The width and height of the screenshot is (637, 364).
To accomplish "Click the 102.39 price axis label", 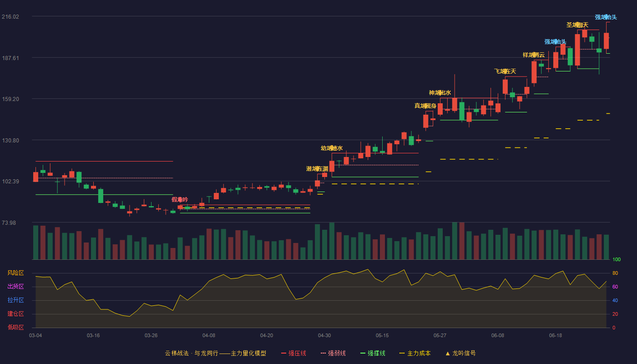I will (10, 181).
